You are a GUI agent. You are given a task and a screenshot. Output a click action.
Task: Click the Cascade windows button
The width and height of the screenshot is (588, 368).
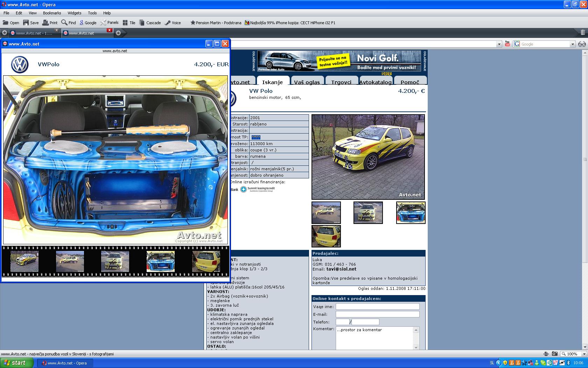pyautogui.click(x=150, y=23)
